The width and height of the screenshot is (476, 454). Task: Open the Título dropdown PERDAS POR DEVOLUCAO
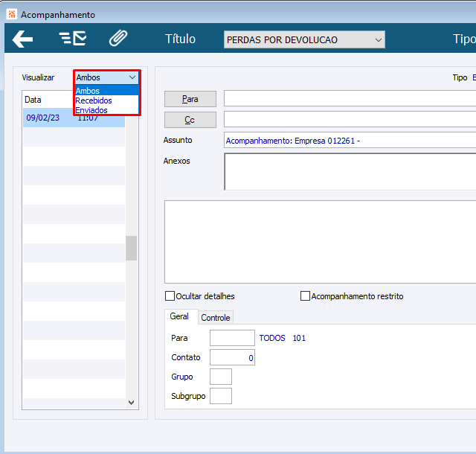(x=304, y=39)
